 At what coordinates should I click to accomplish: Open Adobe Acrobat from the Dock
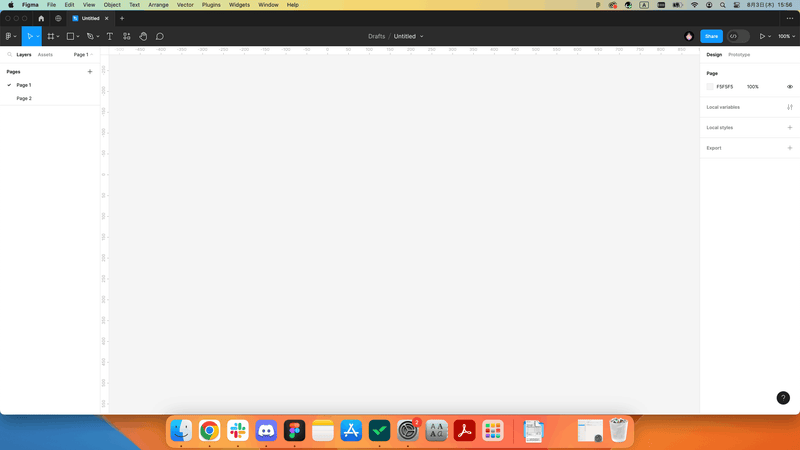tap(464, 431)
